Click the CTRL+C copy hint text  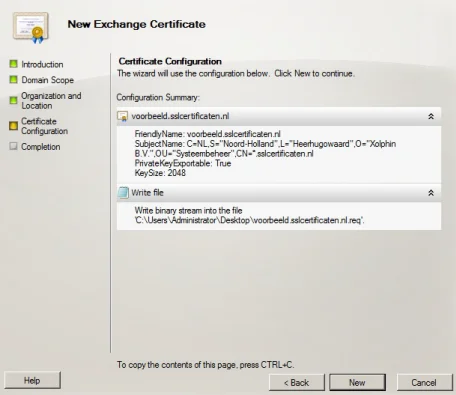pos(205,365)
